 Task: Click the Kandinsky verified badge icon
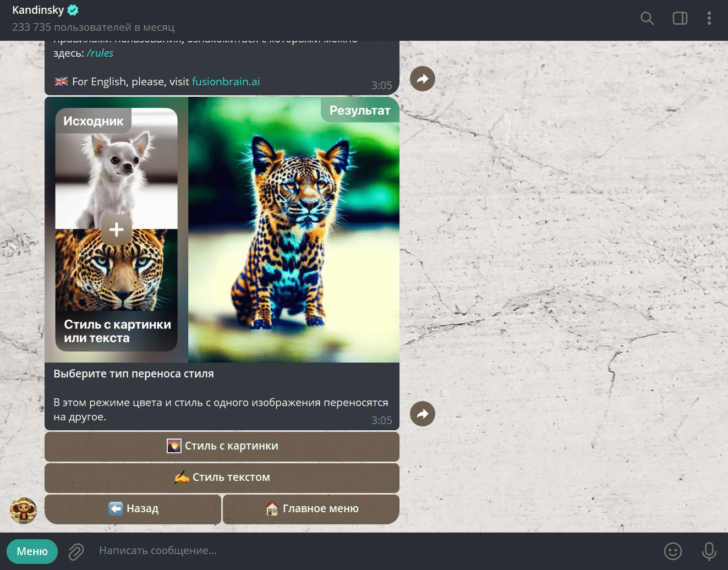click(x=73, y=10)
